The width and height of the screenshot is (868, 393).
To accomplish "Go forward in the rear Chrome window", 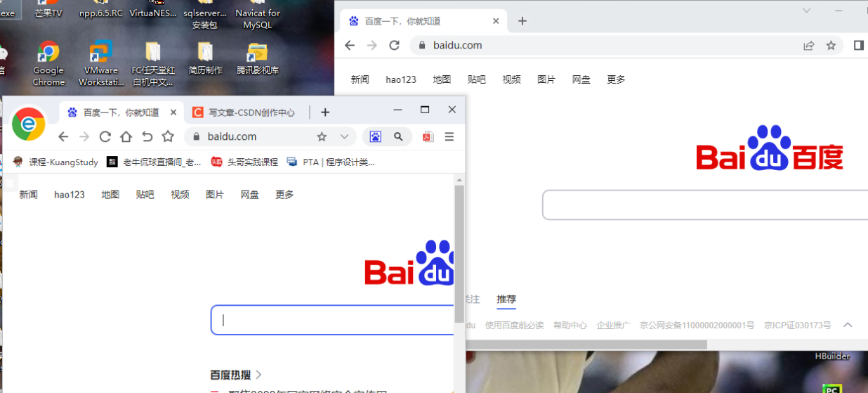I will tap(372, 45).
